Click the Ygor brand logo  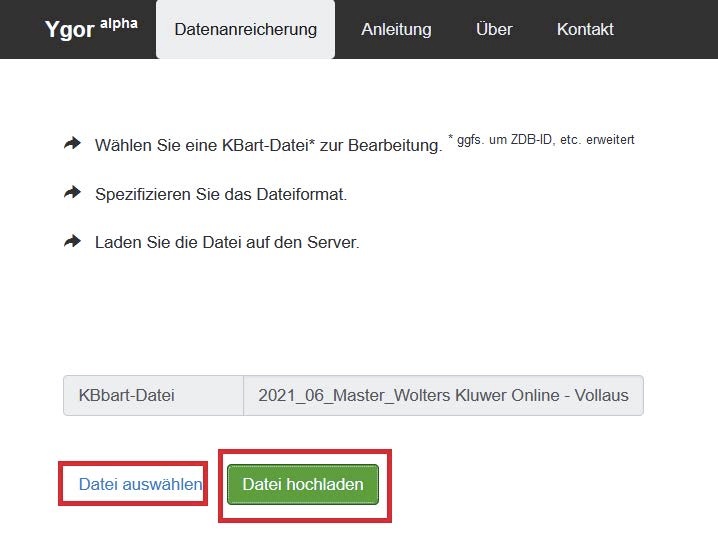(x=68, y=30)
